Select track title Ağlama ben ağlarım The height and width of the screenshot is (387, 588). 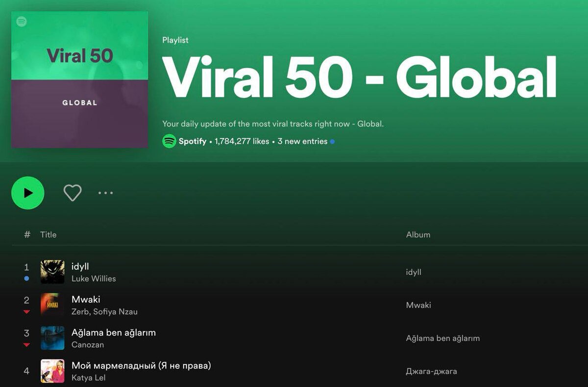point(114,333)
